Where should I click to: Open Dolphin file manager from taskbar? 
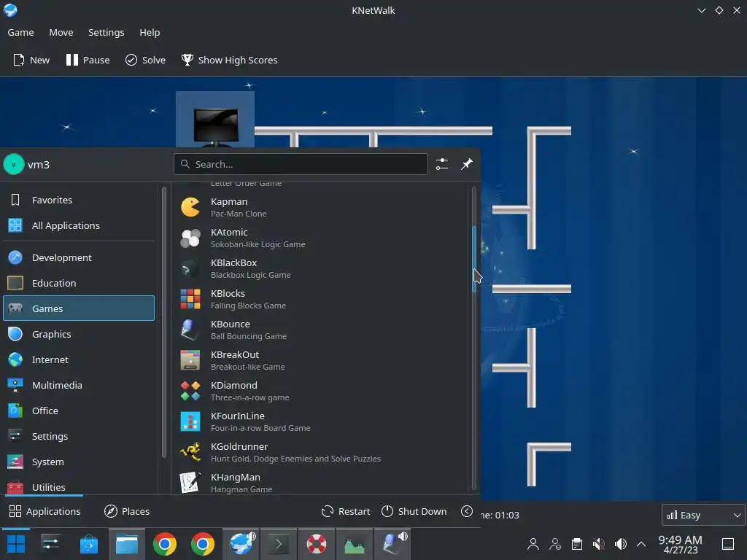click(x=127, y=544)
